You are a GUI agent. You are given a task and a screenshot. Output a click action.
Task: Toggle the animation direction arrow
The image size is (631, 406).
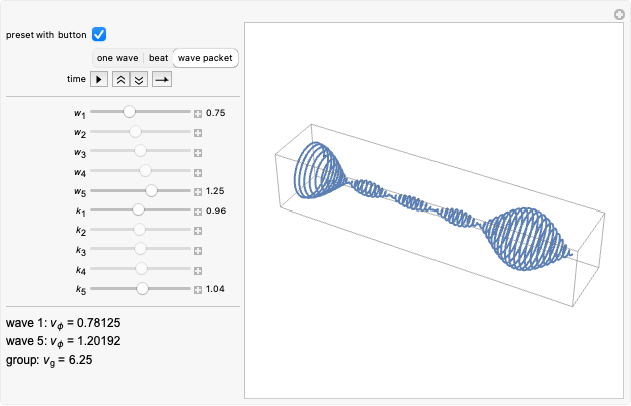(161, 78)
